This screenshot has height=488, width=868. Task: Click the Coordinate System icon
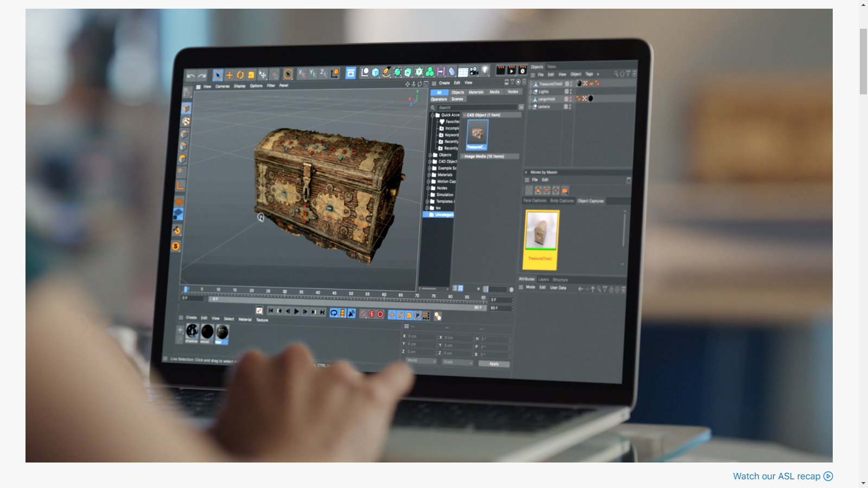tap(335, 73)
